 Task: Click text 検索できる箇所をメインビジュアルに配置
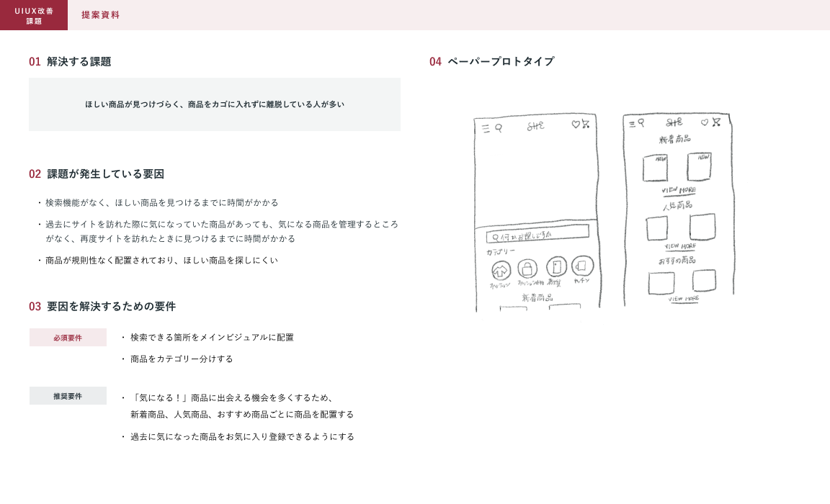click(212, 338)
